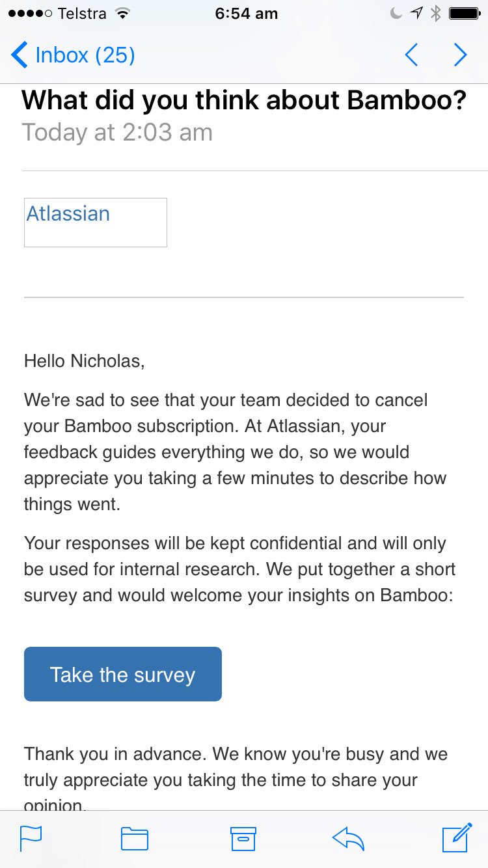Go to the previous message arrow

411,55
